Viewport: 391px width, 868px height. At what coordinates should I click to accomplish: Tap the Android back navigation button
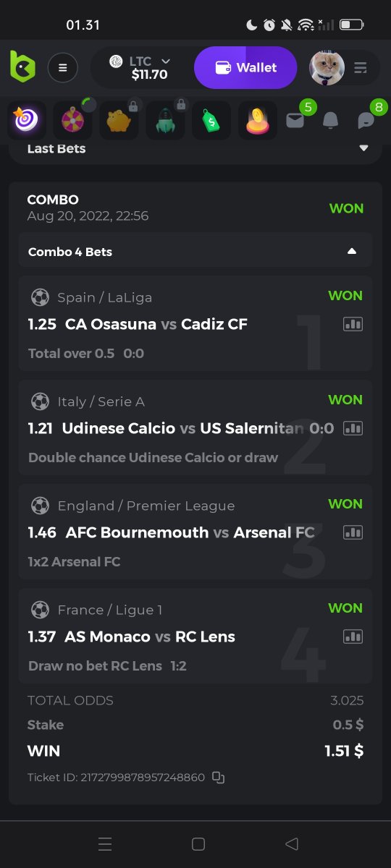coord(292,844)
